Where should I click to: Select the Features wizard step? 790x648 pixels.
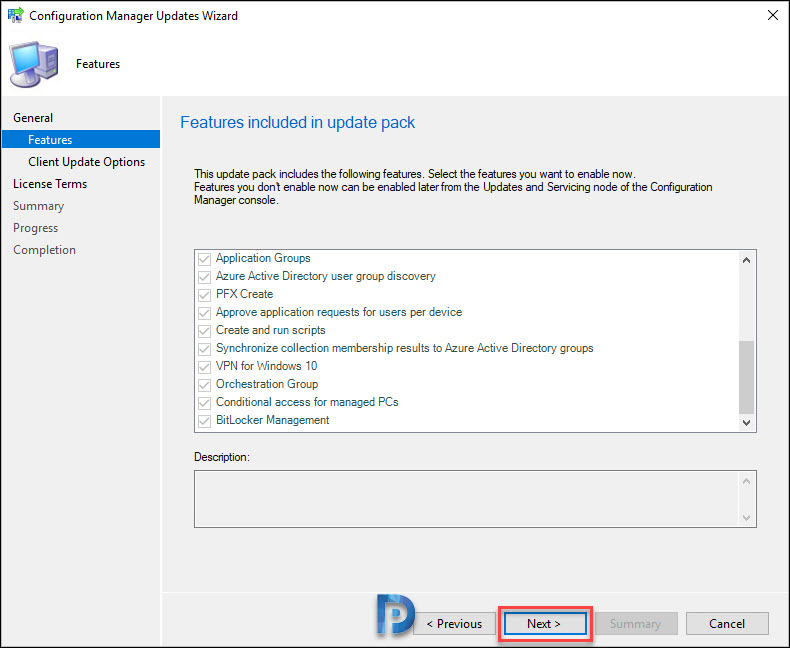coord(81,140)
